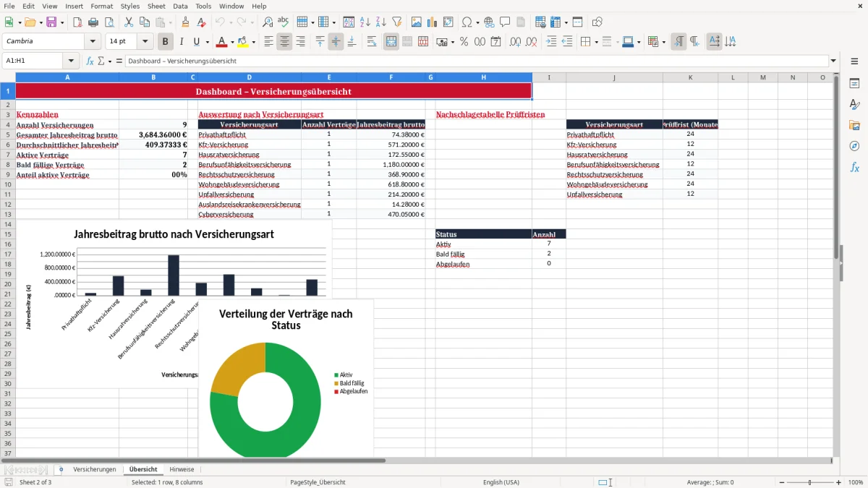Insert a special character (Omega icon)
The height and width of the screenshot is (488, 868).
coord(467,22)
